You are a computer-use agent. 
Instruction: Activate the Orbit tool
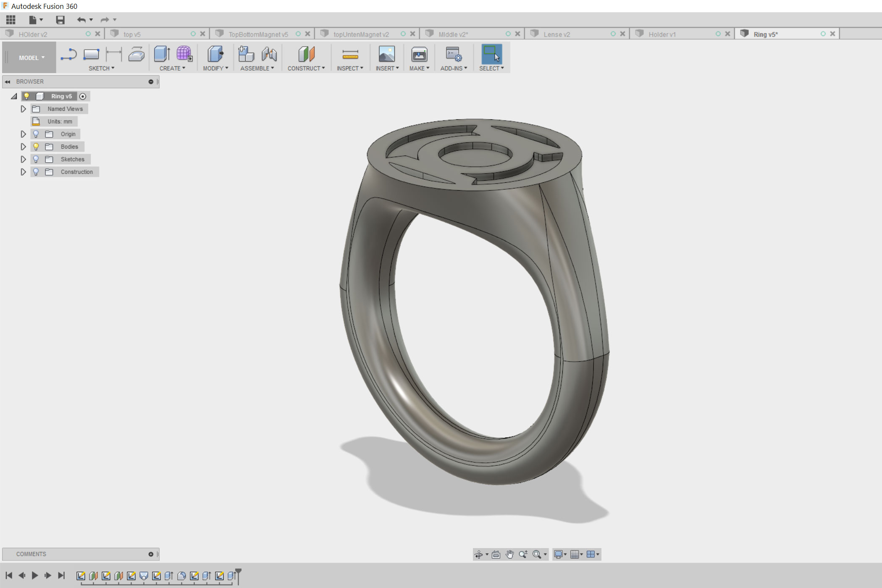pyautogui.click(x=479, y=554)
